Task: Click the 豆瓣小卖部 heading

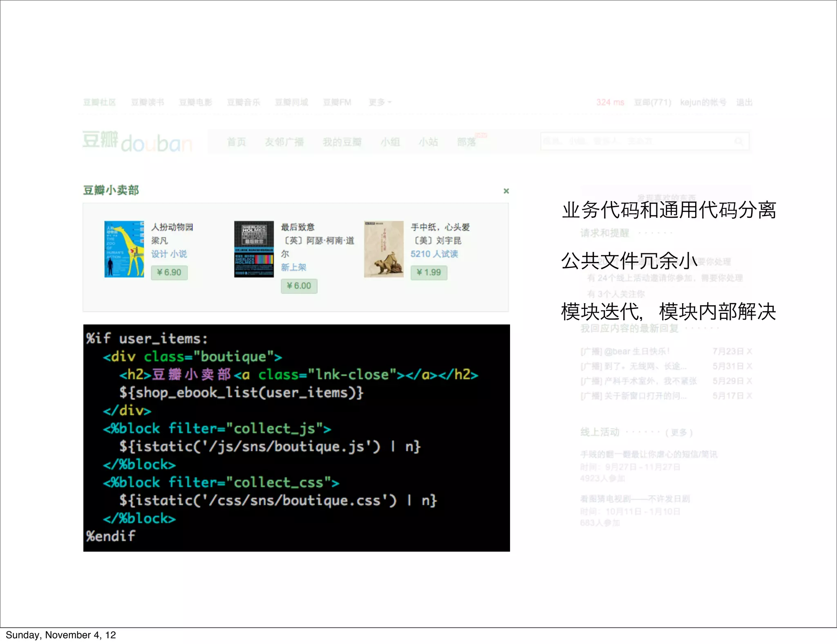Action: (111, 190)
